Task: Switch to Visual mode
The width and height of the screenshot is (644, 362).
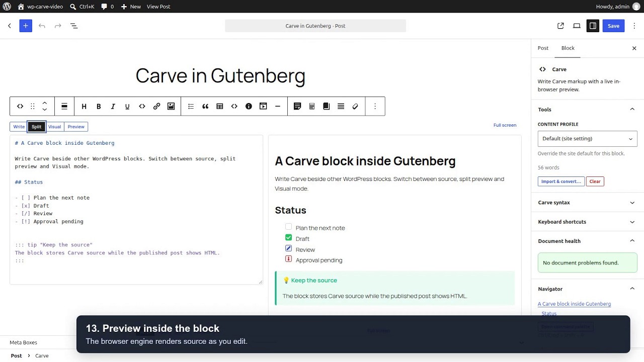Action: (x=54, y=127)
